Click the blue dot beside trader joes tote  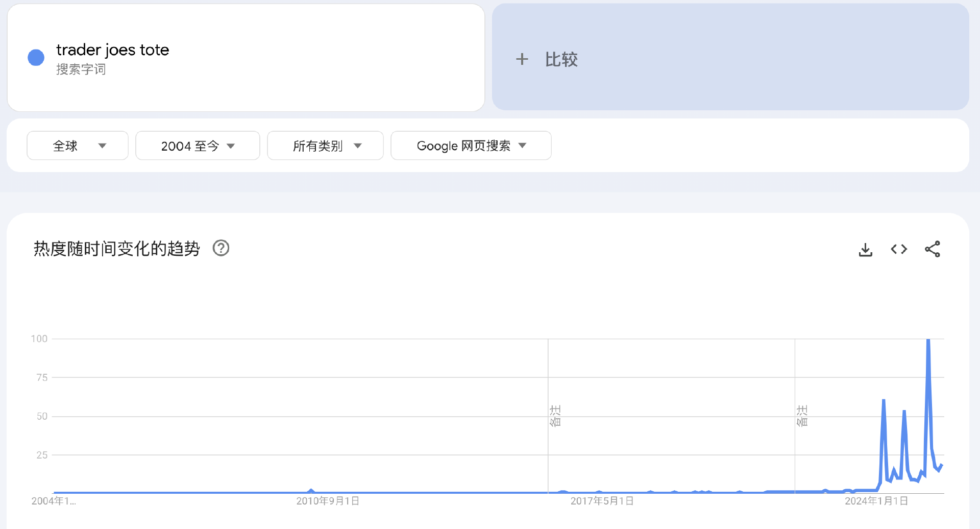tap(36, 58)
